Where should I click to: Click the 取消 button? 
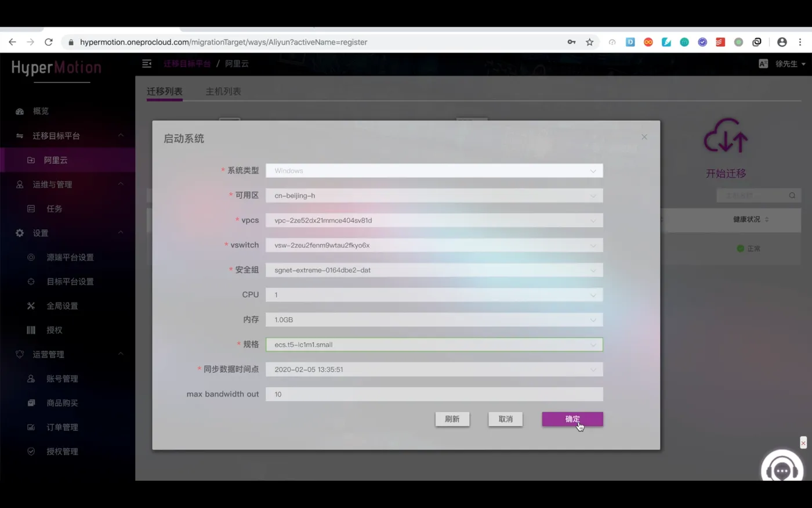[505, 419]
